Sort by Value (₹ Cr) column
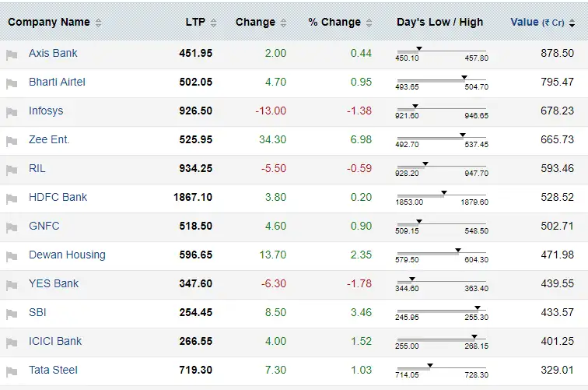 point(537,23)
